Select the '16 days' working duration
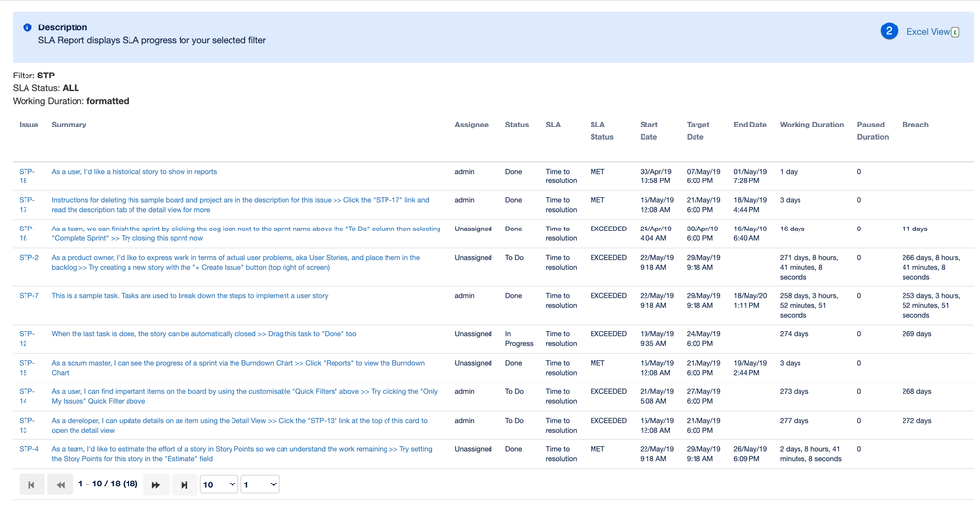This screenshot has height=509, width=980. coord(792,229)
